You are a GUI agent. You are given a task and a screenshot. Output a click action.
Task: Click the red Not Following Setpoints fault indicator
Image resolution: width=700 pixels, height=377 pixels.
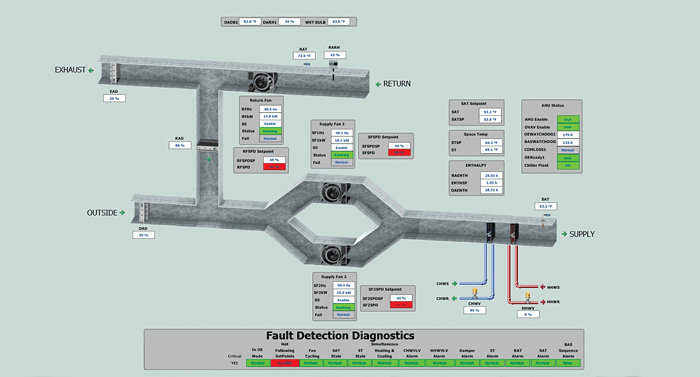pyautogui.click(x=284, y=363)
